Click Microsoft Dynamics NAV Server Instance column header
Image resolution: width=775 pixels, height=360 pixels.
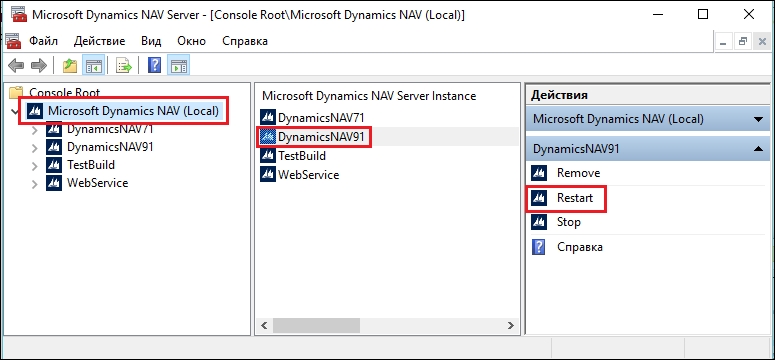[x=369, y=96]
